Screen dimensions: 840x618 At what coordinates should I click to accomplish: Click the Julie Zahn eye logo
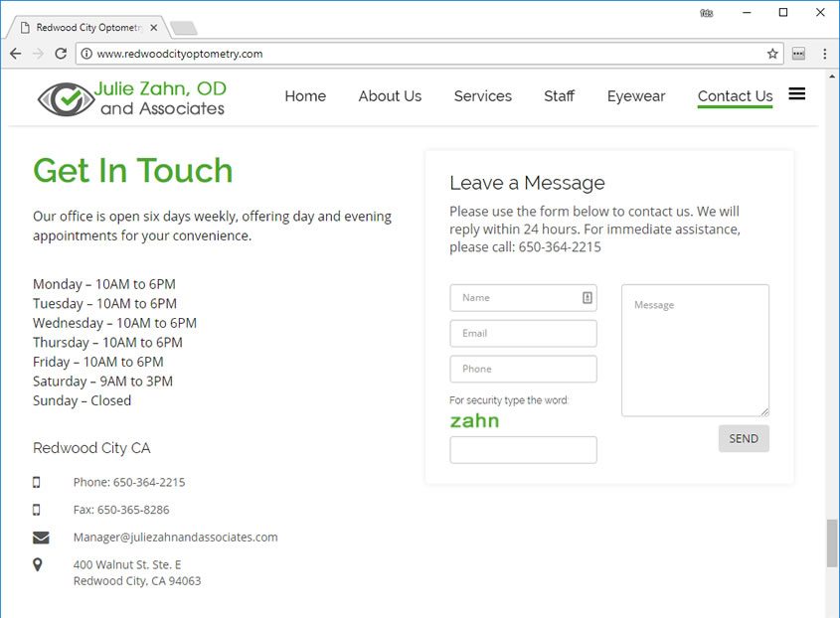[x=64, y=98]
